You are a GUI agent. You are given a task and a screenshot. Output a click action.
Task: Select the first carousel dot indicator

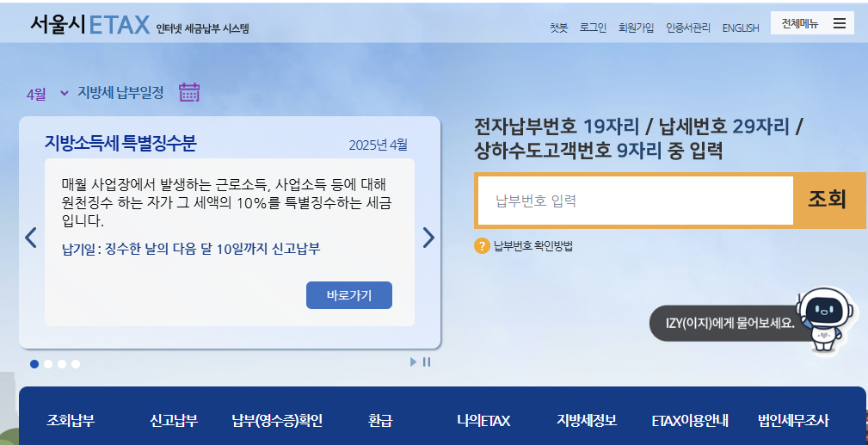34,364
